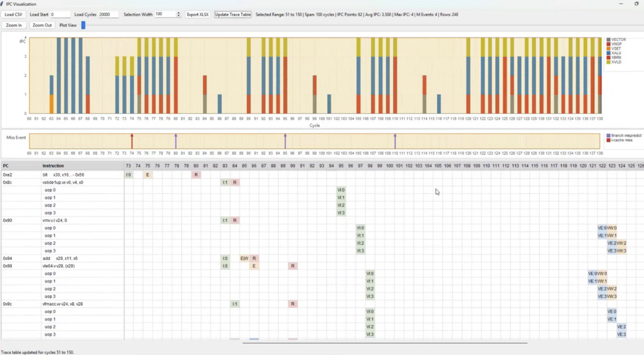Click the Plot View slider handle
644x355 pixels.
(83, 25)
